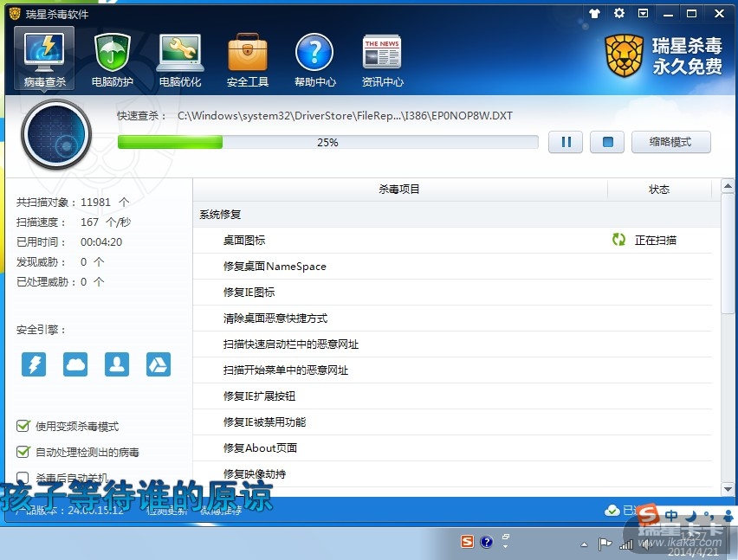Switch to 缩略模式 compact mode
This screenshot has width=738, height=560.
(x=670, y=142)
